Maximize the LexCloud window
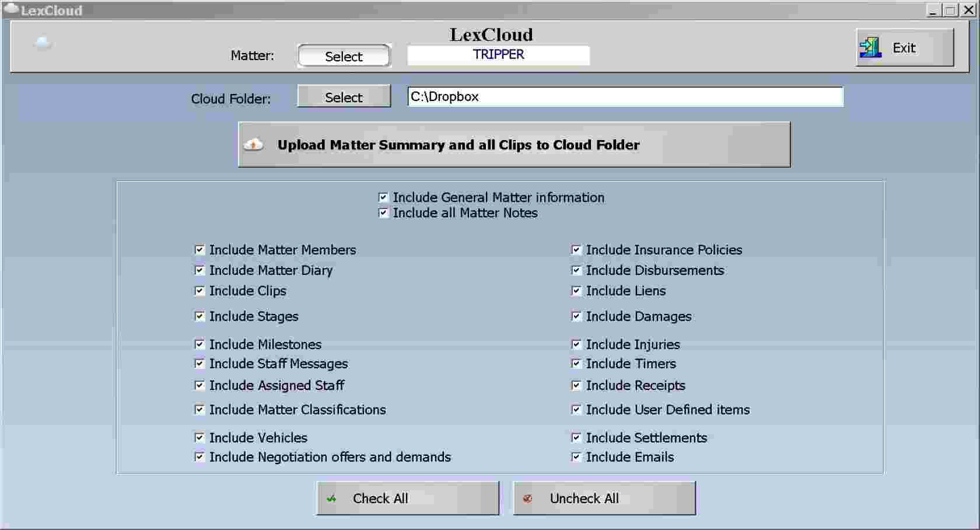 [950, 10]
